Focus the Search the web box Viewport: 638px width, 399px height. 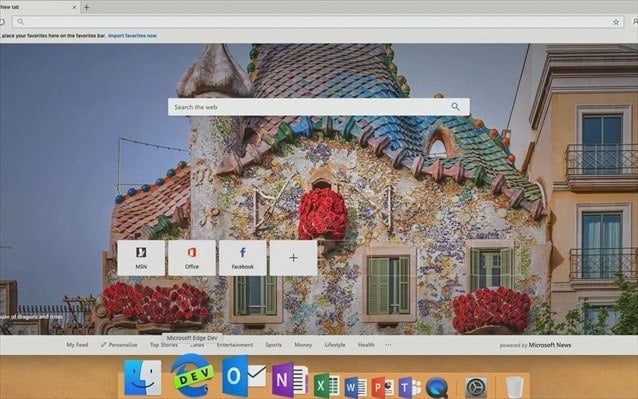(318, 107)
